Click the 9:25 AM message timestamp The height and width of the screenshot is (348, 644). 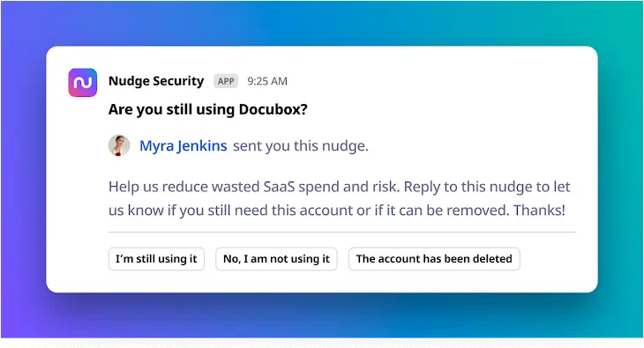(267, 81)
